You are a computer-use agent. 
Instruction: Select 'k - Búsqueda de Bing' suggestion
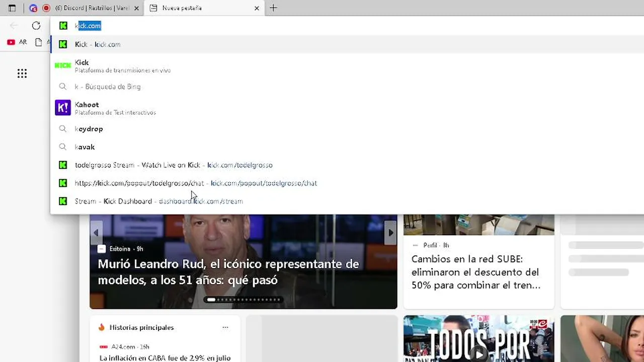(x=347, y=86)
